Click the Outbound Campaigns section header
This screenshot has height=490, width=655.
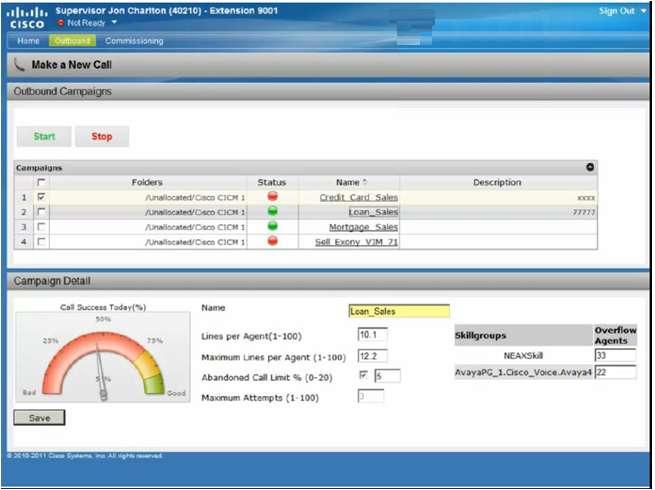pyautogui.click(x=328, y=91)
